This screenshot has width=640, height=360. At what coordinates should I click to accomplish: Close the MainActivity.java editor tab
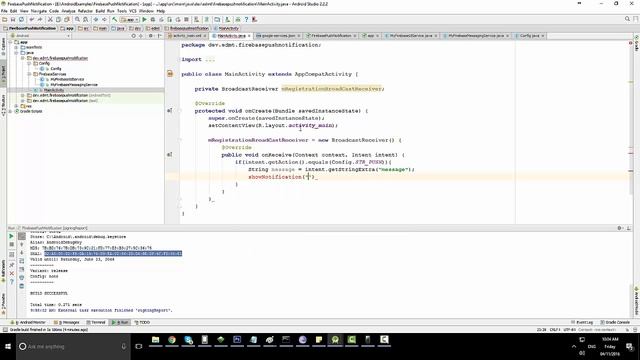point(249,36)
